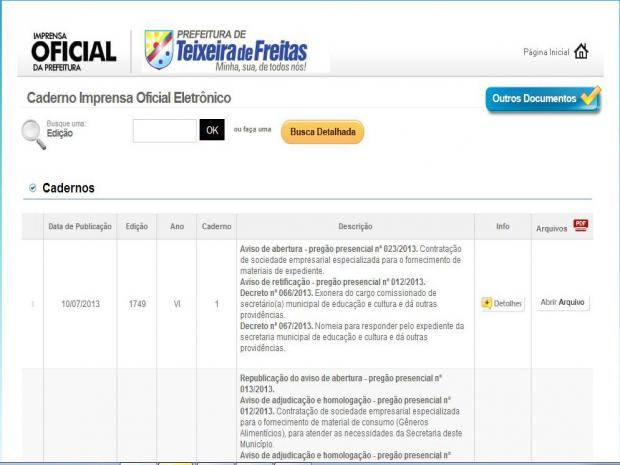Viewport: 620px width, 465px height.
Task: Click the Prefeitura de Teixeira de Freitas logo
Action: click(226, 50)
